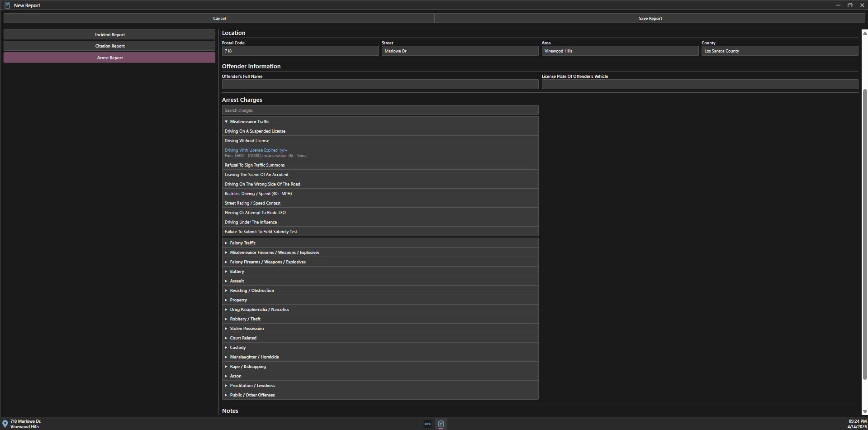
Task: Select Driving With License Expired 1yr+ charge
Action: pos(256,150)
